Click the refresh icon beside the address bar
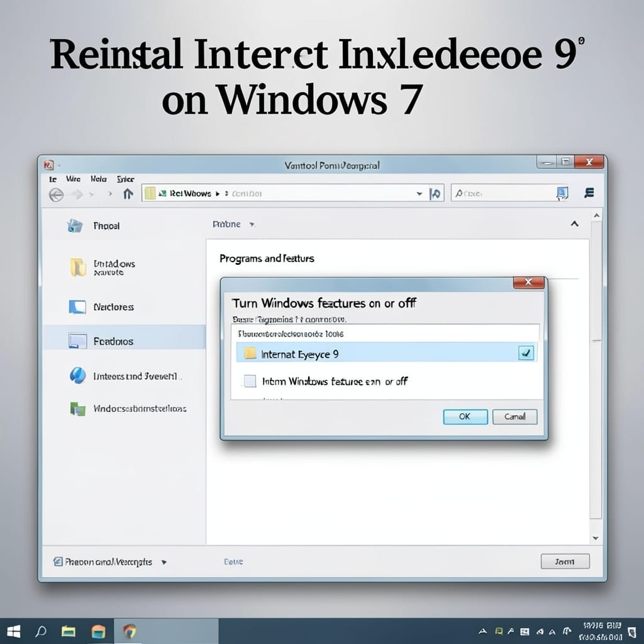 coord(435,194)
